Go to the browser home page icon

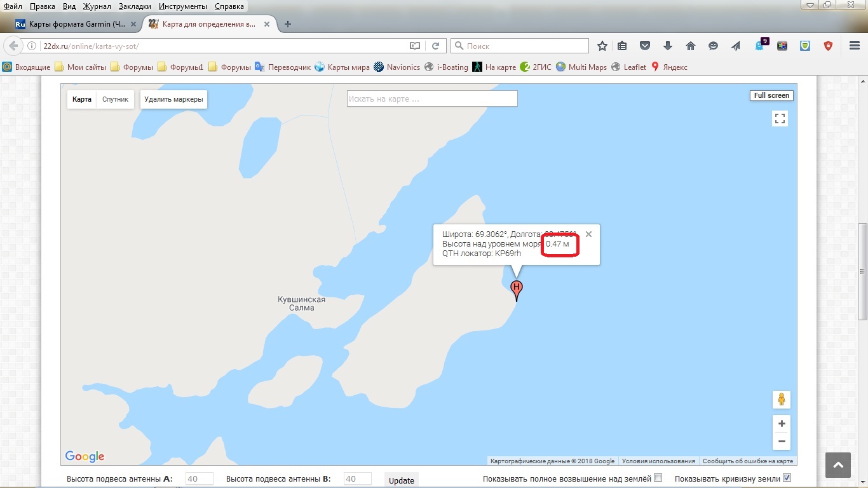[691, 46]
